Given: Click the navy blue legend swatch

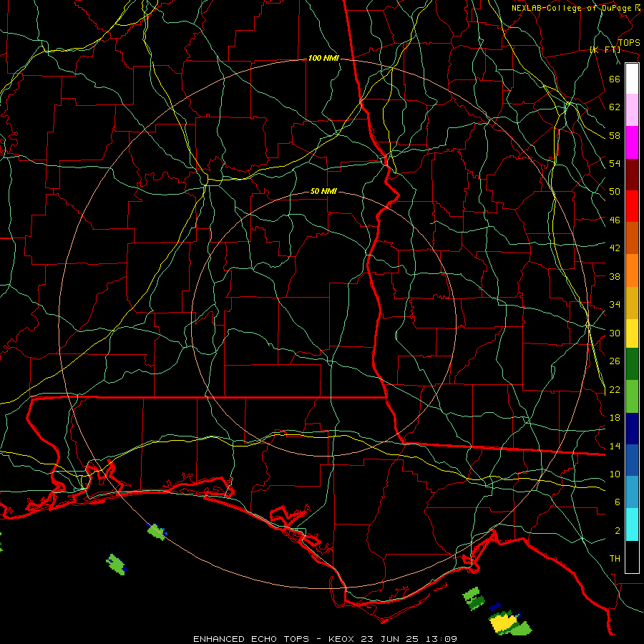Looking at the screenshot, I should (632, 429).
